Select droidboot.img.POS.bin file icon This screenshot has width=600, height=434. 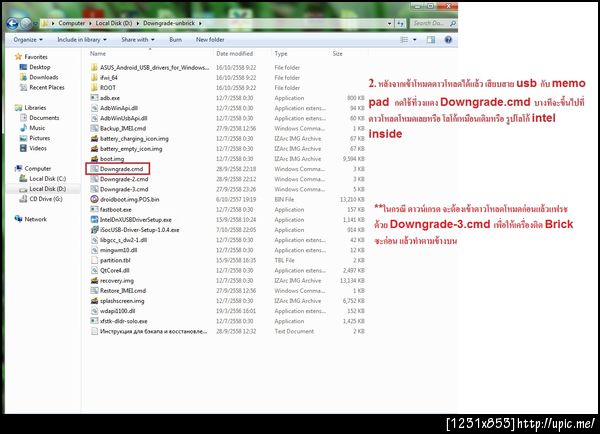click(x=94, y=199)
